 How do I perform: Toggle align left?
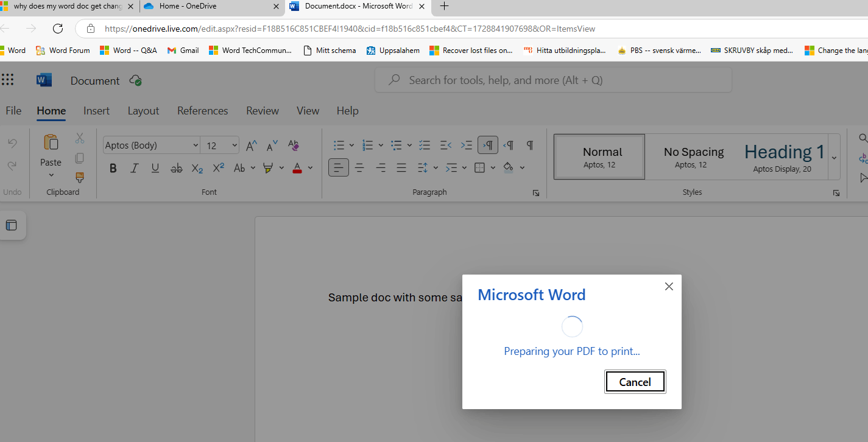[339, 167]
